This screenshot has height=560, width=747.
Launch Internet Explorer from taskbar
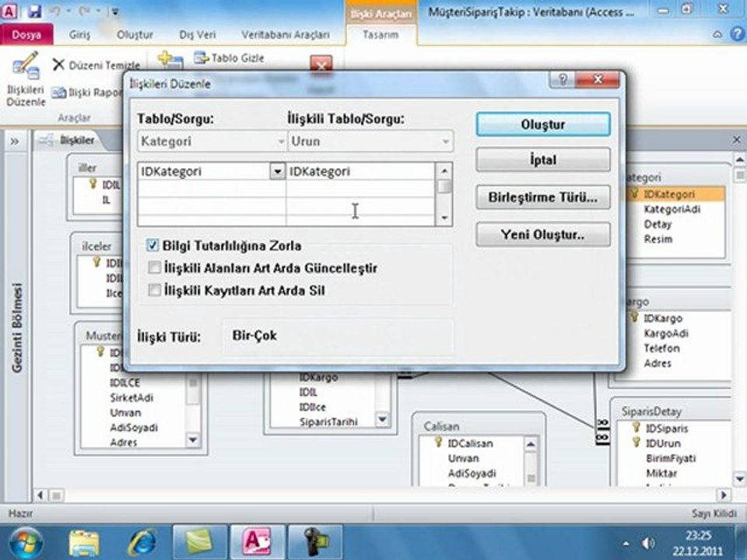point(142,542)
